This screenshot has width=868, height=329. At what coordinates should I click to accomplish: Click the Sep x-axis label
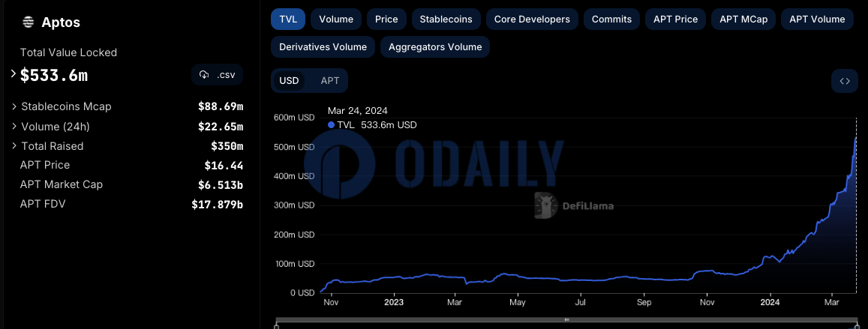pyautogui.click(x=643, y=303)
